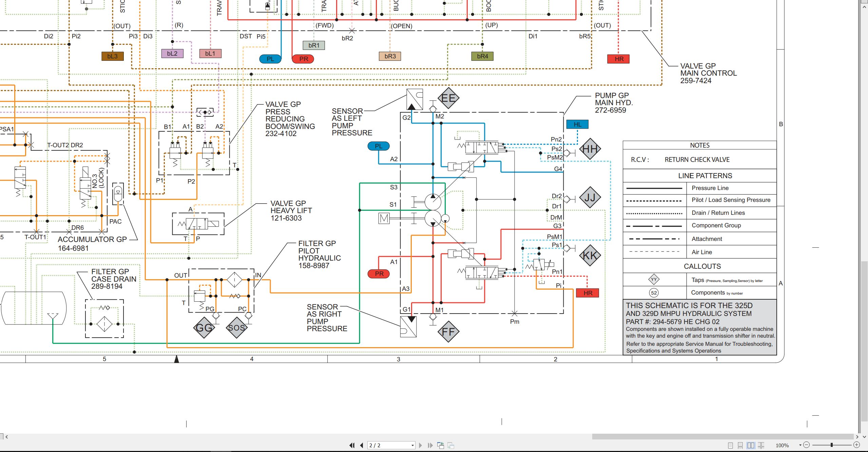Click the vertical scrollbar thumb

tap(864, 341)
